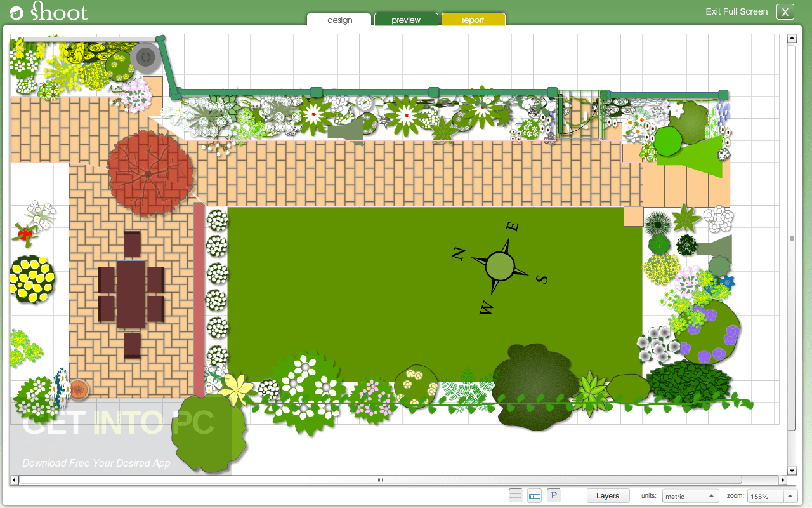
Task: Select the garden gate near the top fence
Action: 580,114
